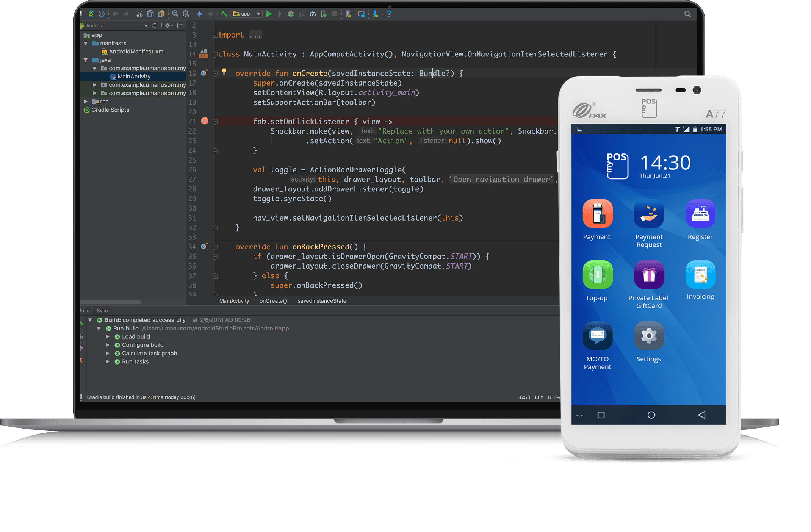Screen dimensions: 811x532
Task: Click the onCreate() breadcrumb below the editor
Action: [273, 300]
